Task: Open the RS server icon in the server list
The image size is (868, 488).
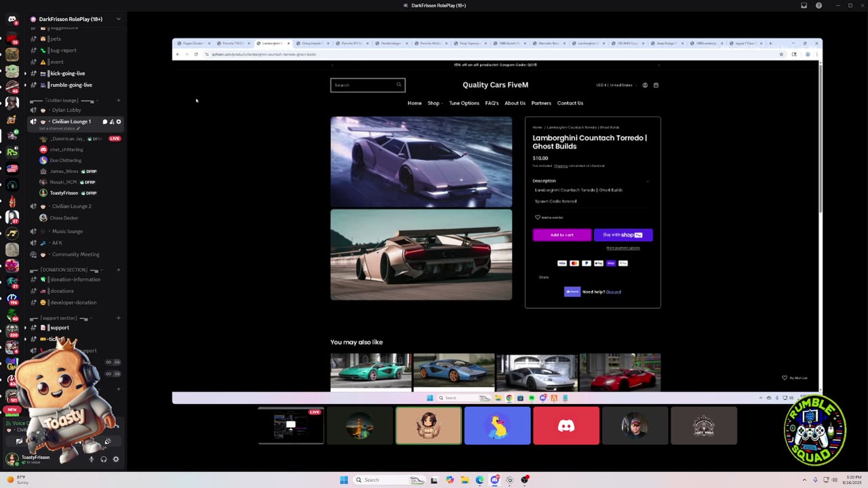Action: (12, 152)
